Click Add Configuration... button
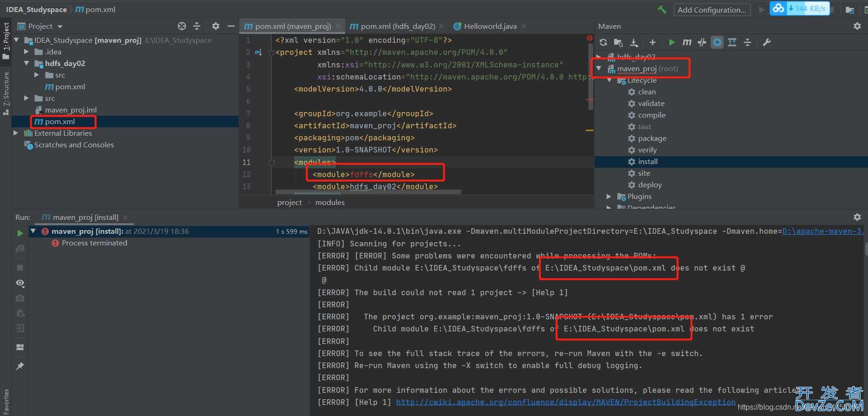This screenshot has height=416, width=868. [712, 10]
